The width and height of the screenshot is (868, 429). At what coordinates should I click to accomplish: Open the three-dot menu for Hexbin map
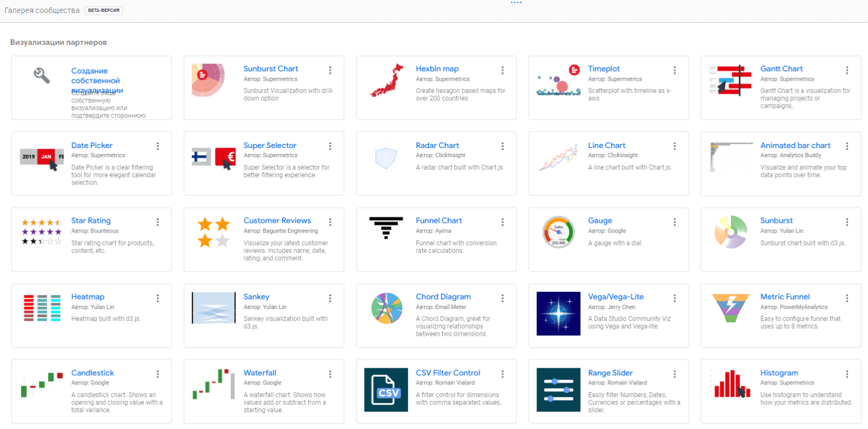click(502, 71)
